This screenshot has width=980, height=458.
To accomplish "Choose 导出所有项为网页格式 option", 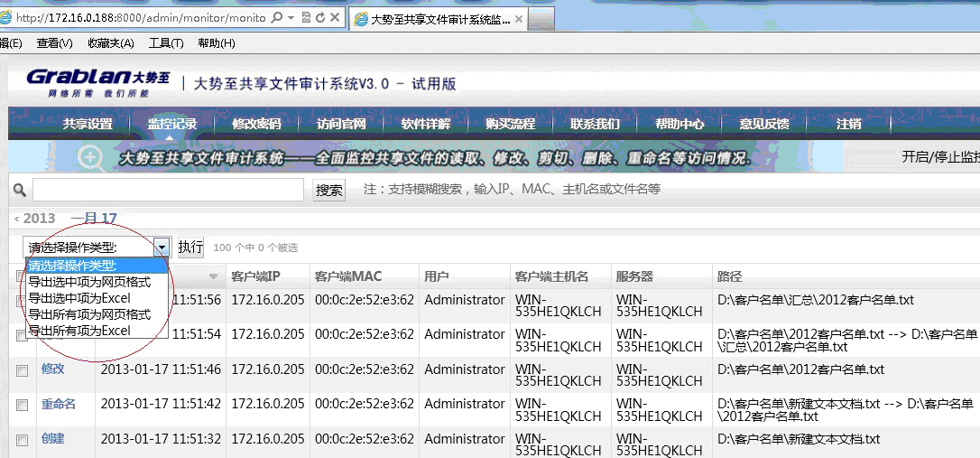I will click(89, 314).
